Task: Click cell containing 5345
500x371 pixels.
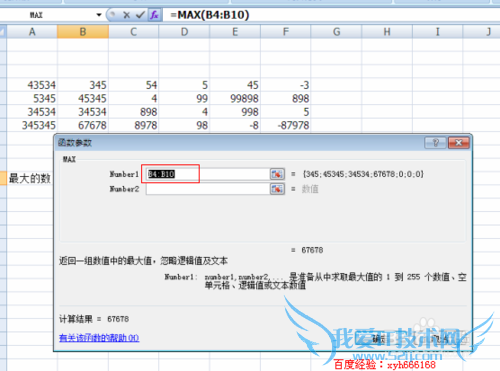Action: 32,99
